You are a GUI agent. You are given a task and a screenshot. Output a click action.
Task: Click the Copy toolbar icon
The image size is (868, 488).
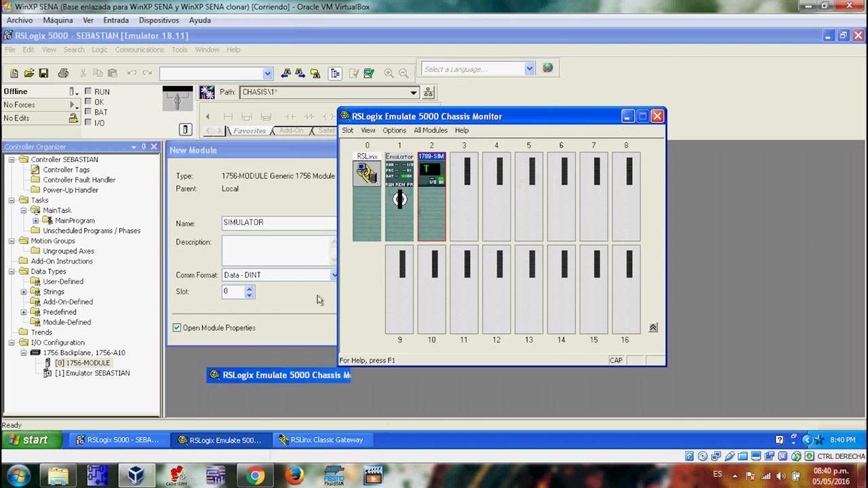click(x=98, y=73)
